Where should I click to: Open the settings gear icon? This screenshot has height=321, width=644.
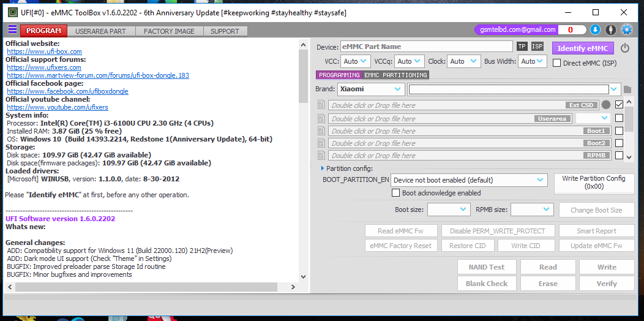pyautogui.click(x=626, y=29)
